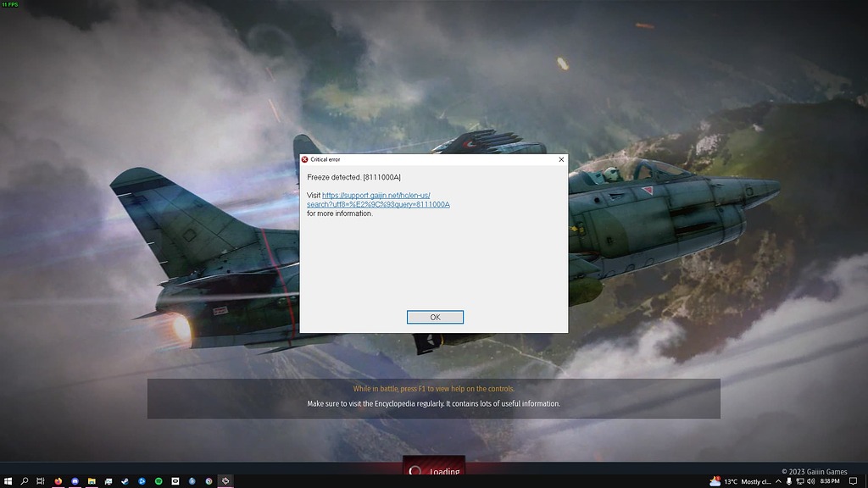Click the "press F1 to view help" hint

pyautogui.click(x=434, y=388)
